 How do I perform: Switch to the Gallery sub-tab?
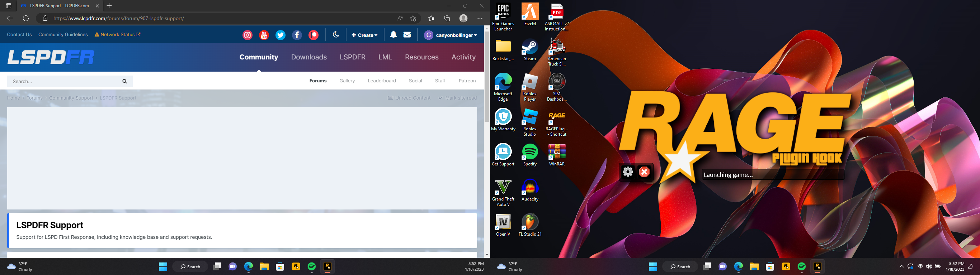tap(347, 81)
